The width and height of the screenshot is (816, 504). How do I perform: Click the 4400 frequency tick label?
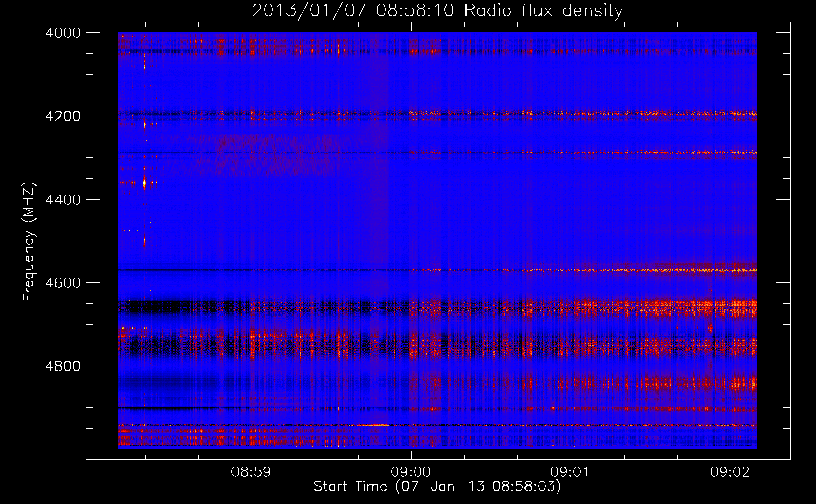tap(63, 200)
